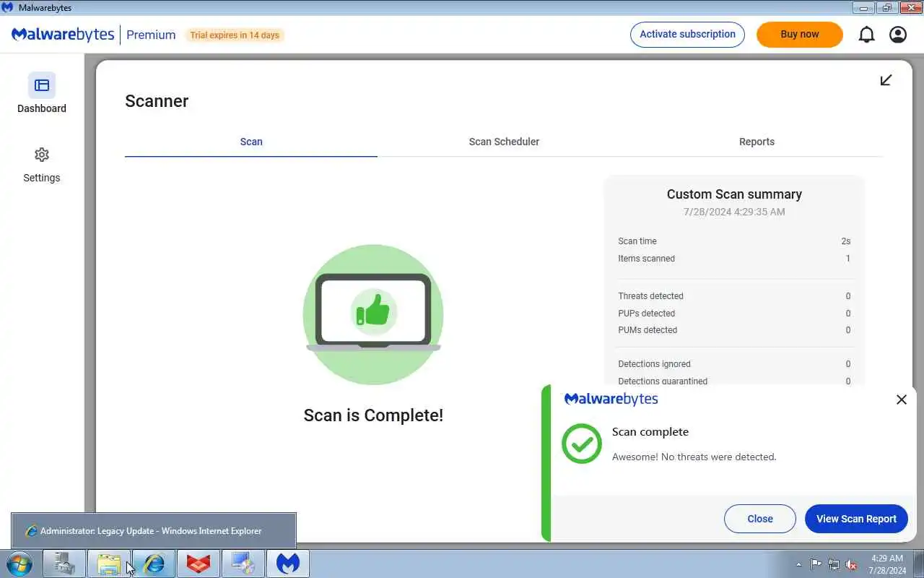Open Windows Explorer folder taskbar icon

(x=109, y=564)
